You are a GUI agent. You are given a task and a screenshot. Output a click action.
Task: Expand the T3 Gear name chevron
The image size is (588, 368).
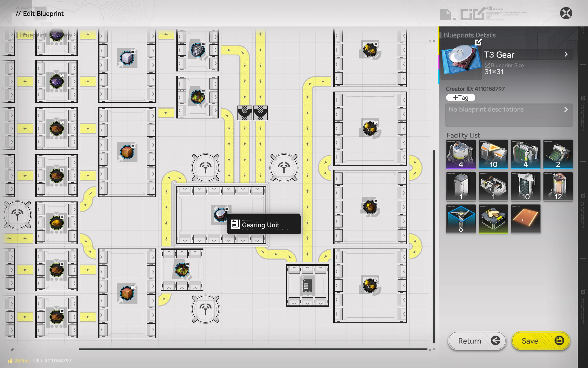click(566, 54)
